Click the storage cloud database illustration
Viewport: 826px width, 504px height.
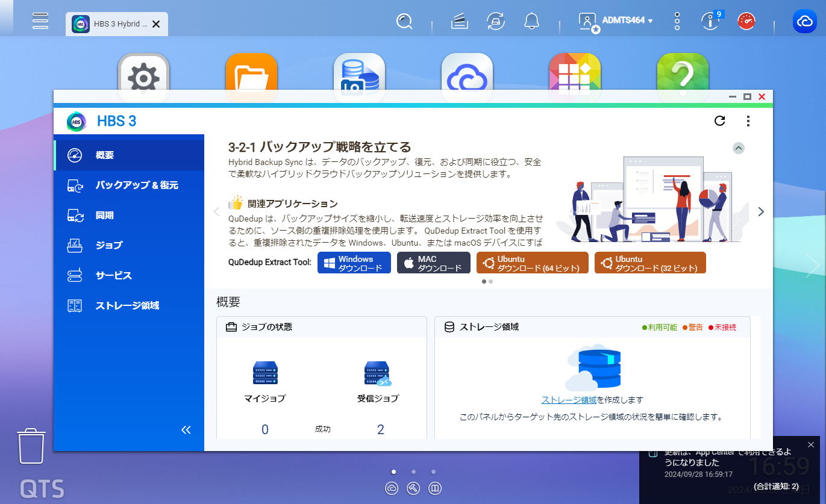pos(592,368)
